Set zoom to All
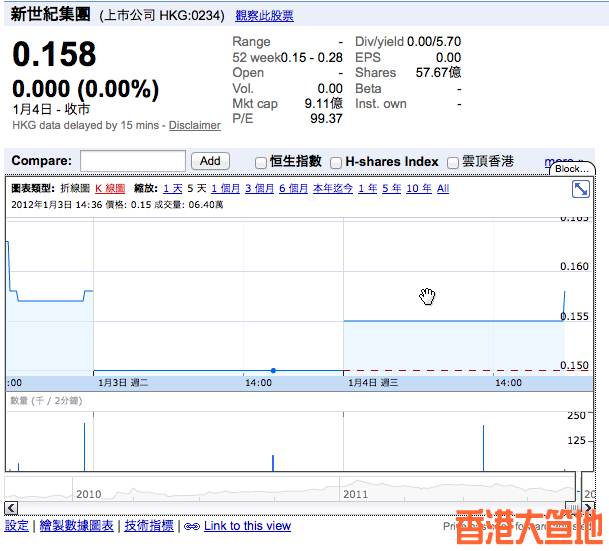The height and width of the screenshot is (551, 609). click(443, 189)
